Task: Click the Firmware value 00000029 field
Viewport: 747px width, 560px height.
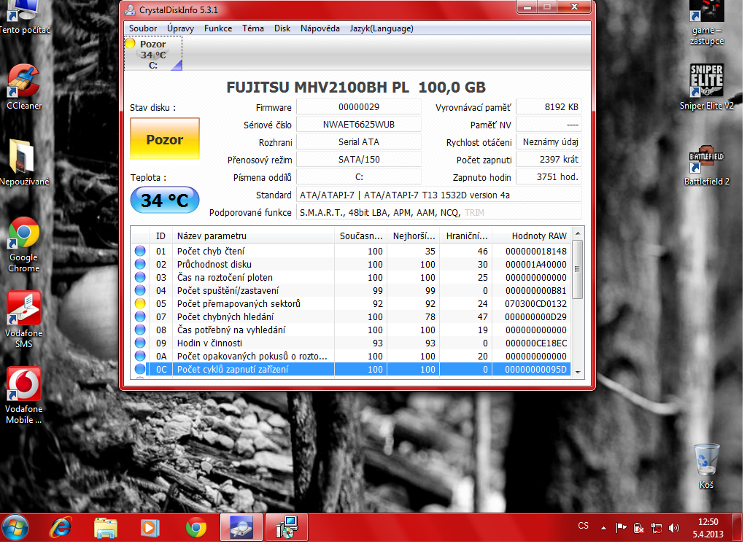Action: point(359,106)
